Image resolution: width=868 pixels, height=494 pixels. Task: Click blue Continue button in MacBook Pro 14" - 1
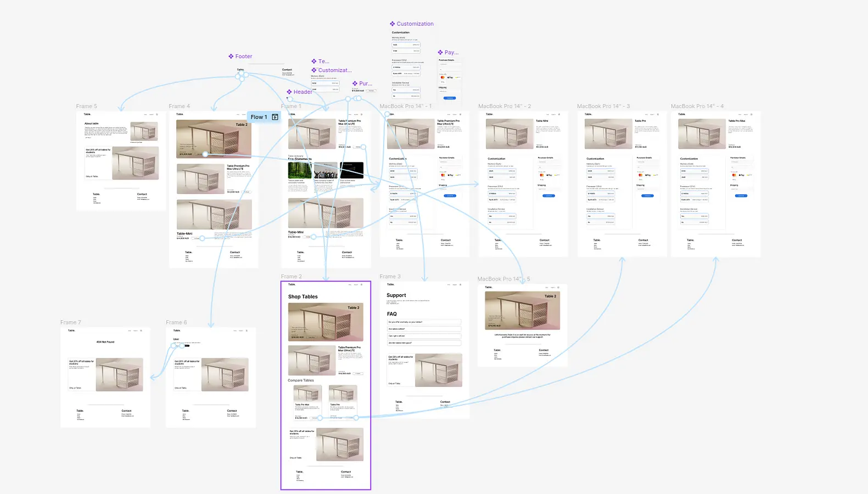click(x=450, y=196)
